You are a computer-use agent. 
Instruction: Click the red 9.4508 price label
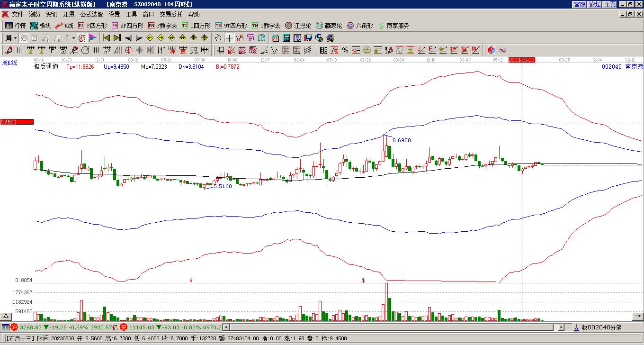[17, 122]
